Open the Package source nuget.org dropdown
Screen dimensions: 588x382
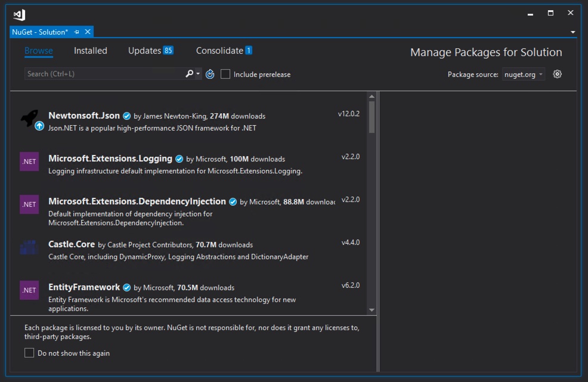click(524, 74)
